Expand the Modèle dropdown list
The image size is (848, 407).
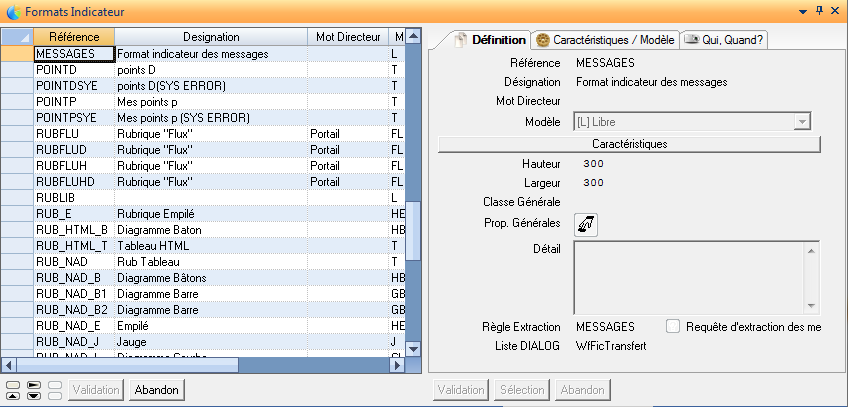(x=800, y=121)
